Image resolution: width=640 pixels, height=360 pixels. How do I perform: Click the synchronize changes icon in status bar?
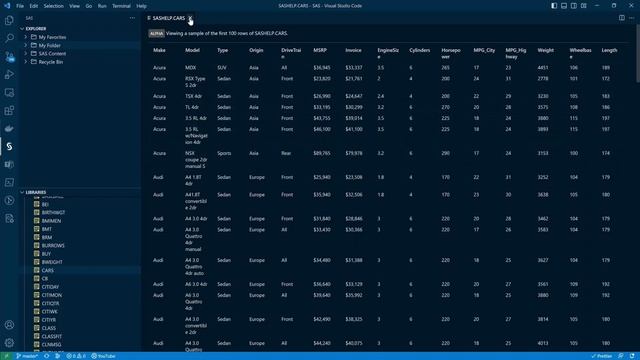pyautogui.click(x=47, y=356)
